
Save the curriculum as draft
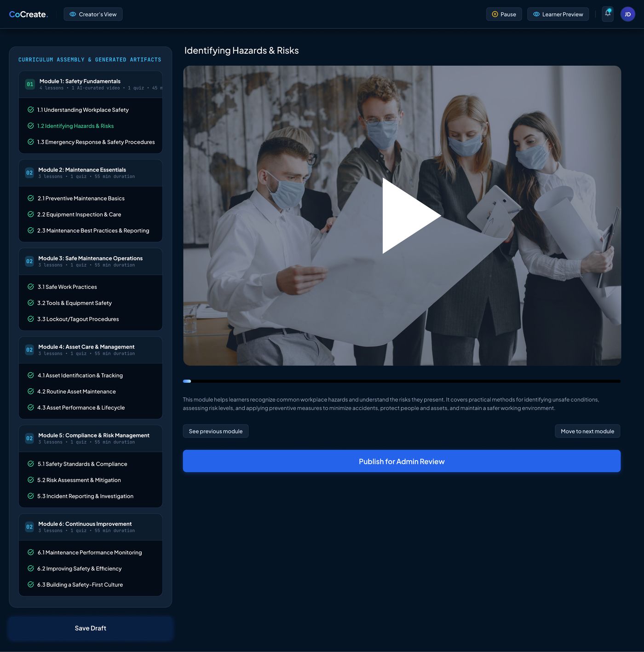(91, 628)
